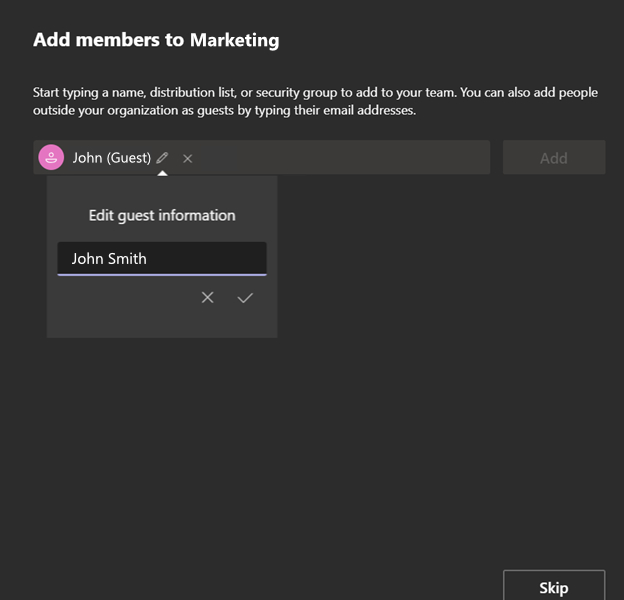Click the pencil edit icon beside John (Guest)
The width and height of the screenshot is (624, 600).
pyautogui.click(x=162, y=158)
